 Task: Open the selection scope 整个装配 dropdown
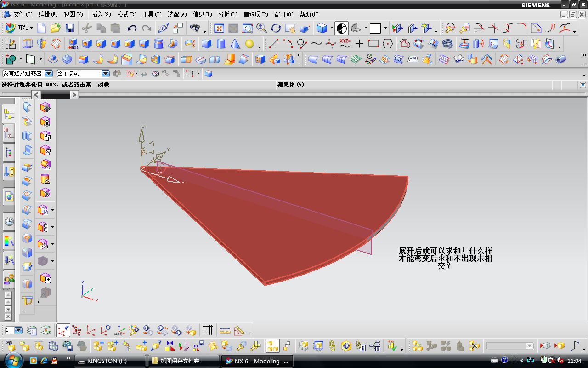(105, 74)
